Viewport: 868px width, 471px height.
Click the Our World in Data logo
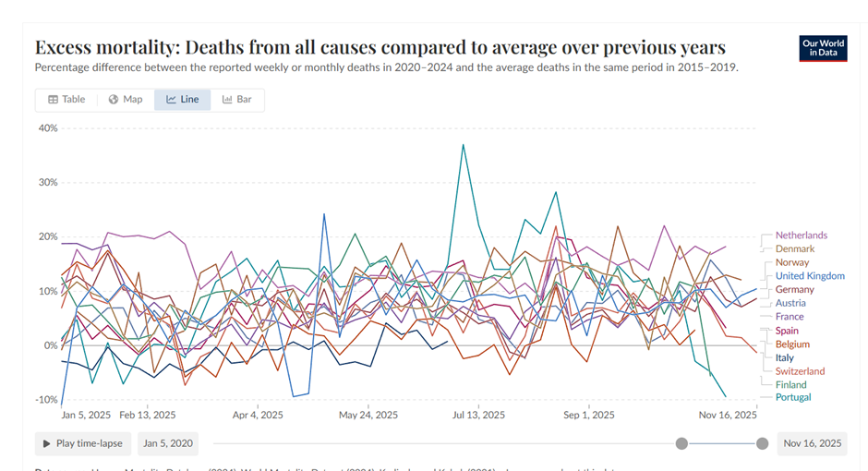point(822,49)
